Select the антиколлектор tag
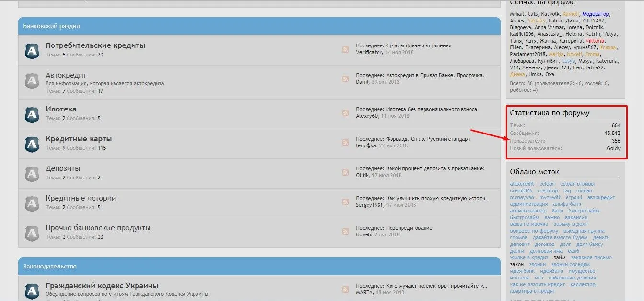The height and width of the screenshot is (301, 644). click(528, 211)
